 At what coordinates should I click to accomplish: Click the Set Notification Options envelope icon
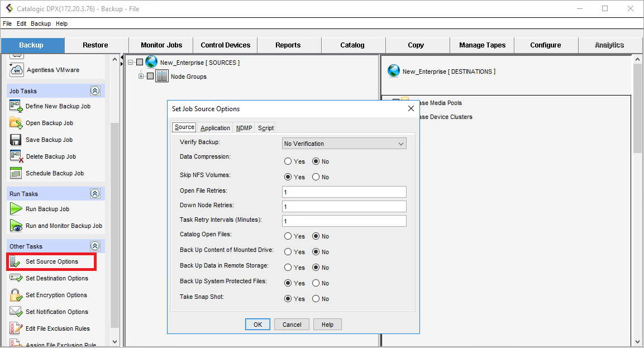16,312
